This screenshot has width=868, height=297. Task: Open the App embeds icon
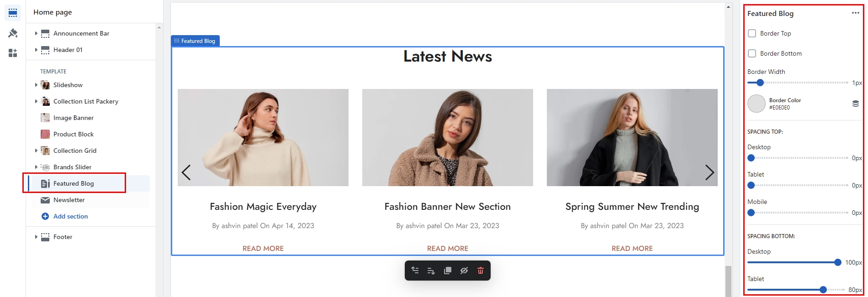tap(13, 53)
